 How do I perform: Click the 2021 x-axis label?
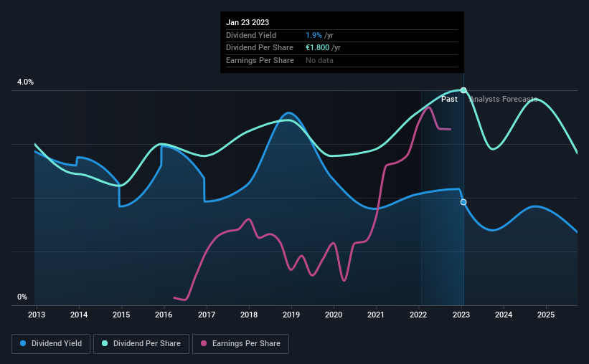click(376, 315)
